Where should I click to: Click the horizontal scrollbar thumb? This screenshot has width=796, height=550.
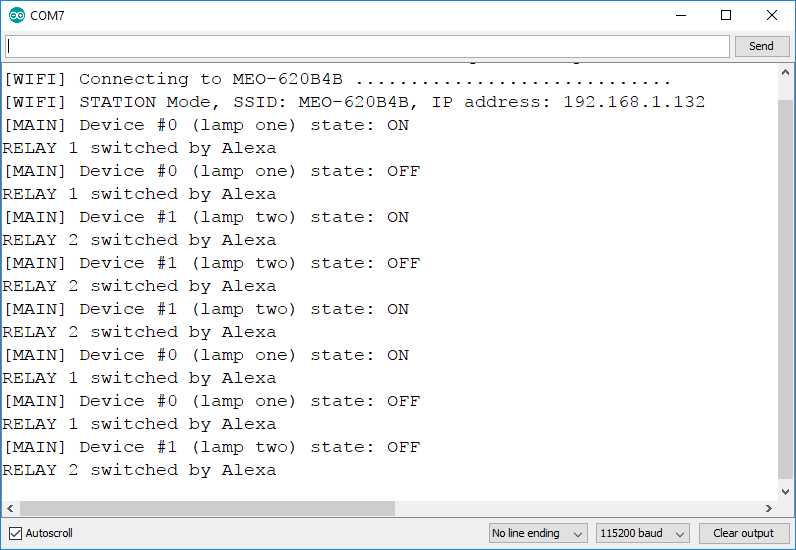click(x=207, y=508)
